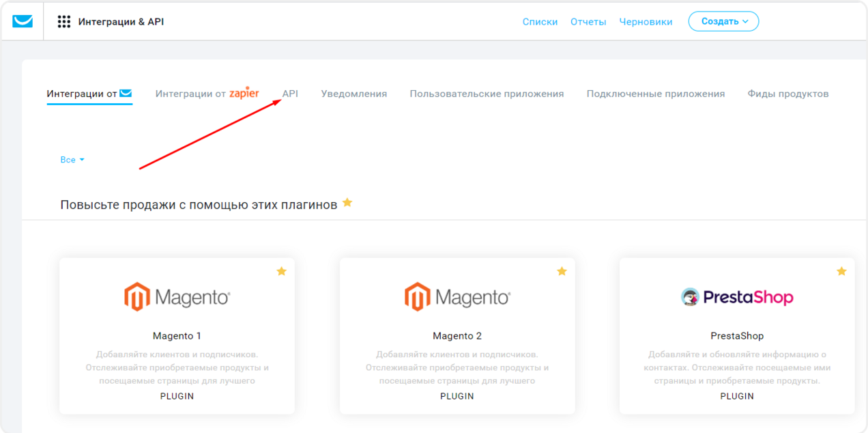Open the nine-dot apps grid menu
This screenshot has width=868, height=433.
click(x=64, y=22)
